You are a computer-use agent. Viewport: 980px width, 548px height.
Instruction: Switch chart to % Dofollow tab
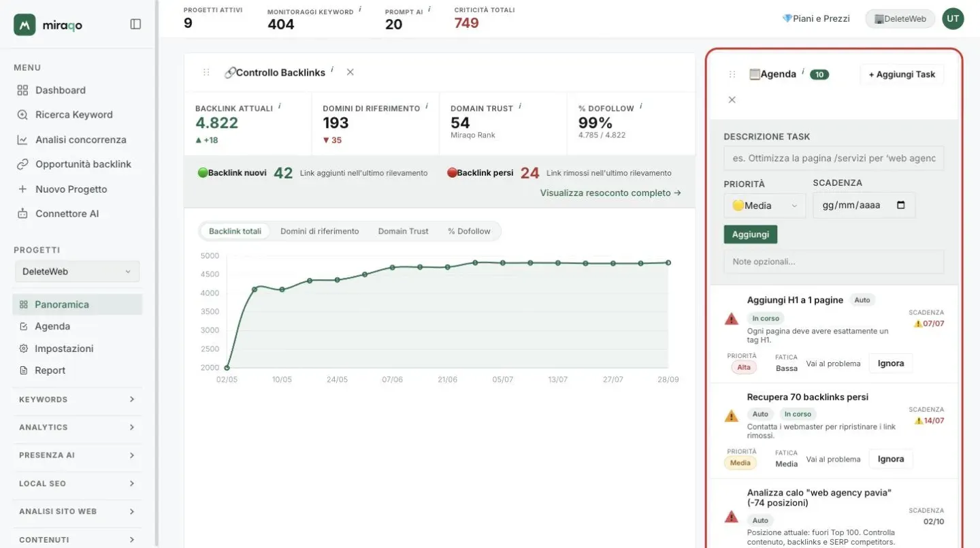click(x=469, y=231)
